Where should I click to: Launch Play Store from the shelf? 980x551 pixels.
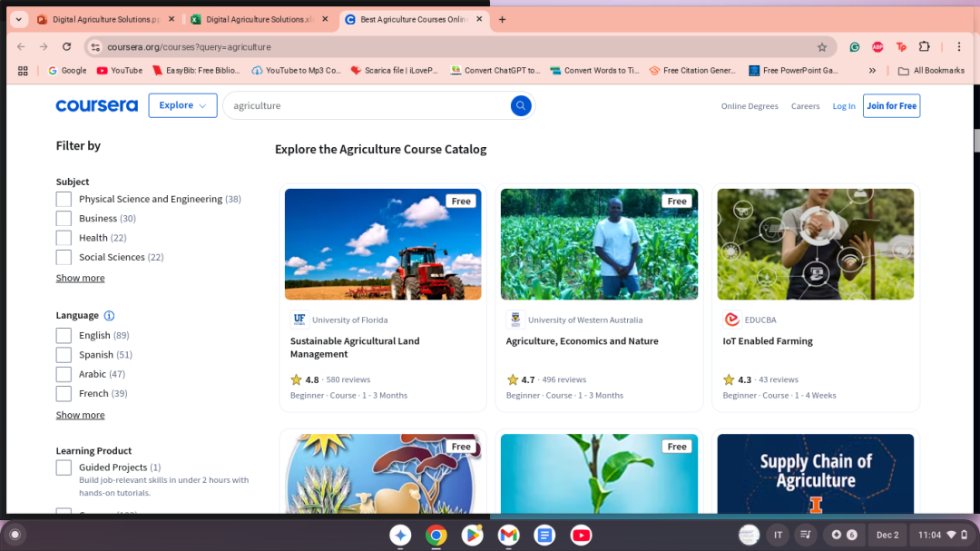[x=473, y=535]
